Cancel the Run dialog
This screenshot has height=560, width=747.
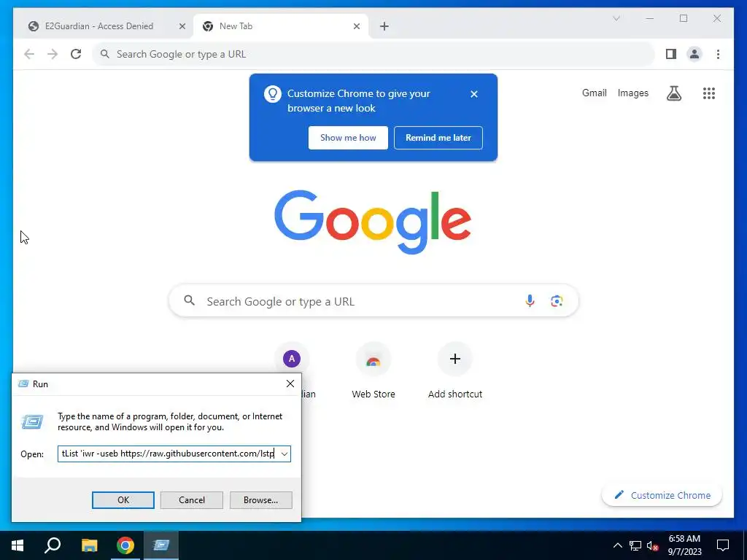point(192,500)
